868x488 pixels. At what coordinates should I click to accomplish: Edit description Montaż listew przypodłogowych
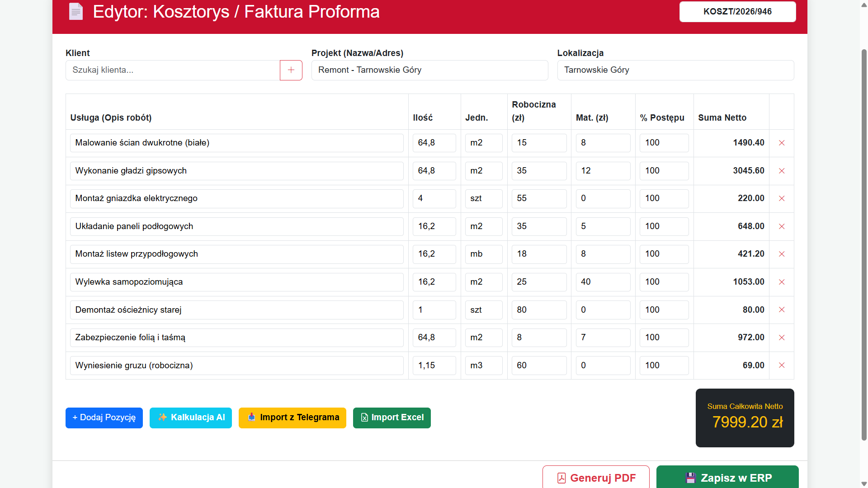tap(237, 254)
